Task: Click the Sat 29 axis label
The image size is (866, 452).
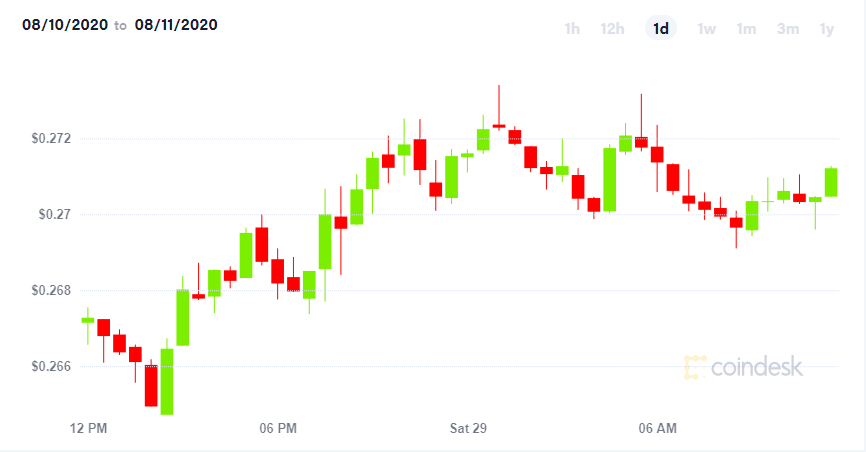Action: [468, 428]
